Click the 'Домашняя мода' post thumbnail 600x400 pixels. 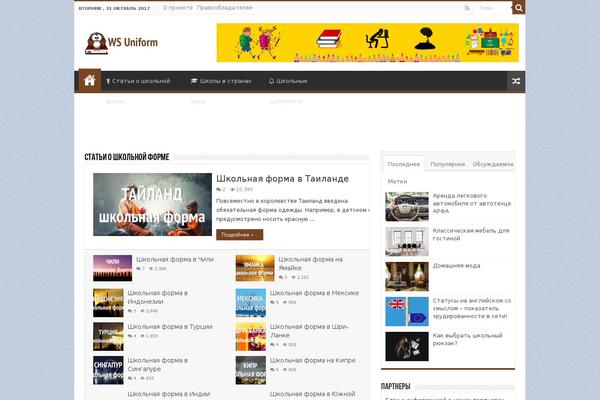tap(407, 276)
